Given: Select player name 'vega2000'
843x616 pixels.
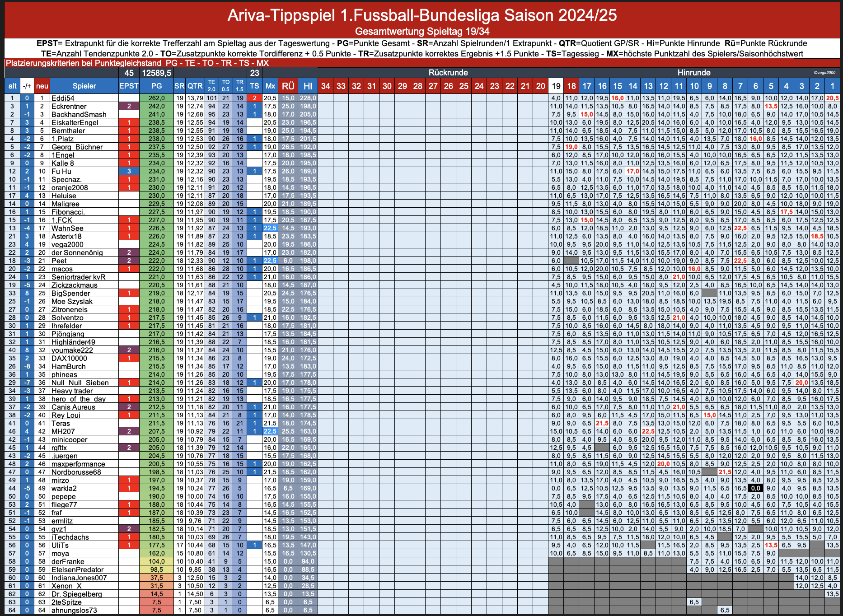Looking at the screenshot, I should (x=67, y=244).
